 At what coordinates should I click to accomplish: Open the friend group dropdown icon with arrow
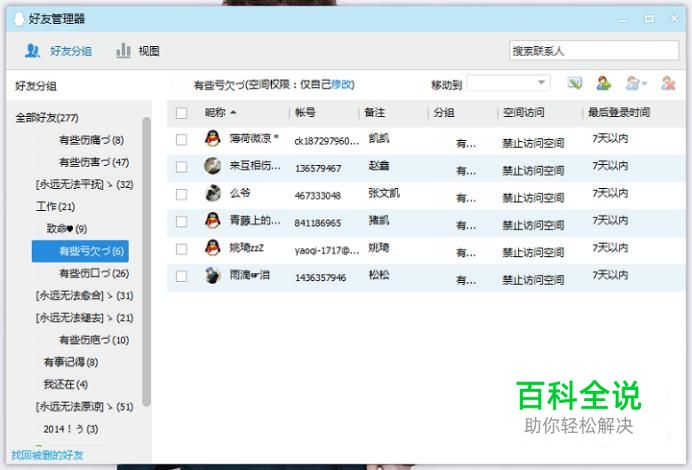(x=636, y=83)
